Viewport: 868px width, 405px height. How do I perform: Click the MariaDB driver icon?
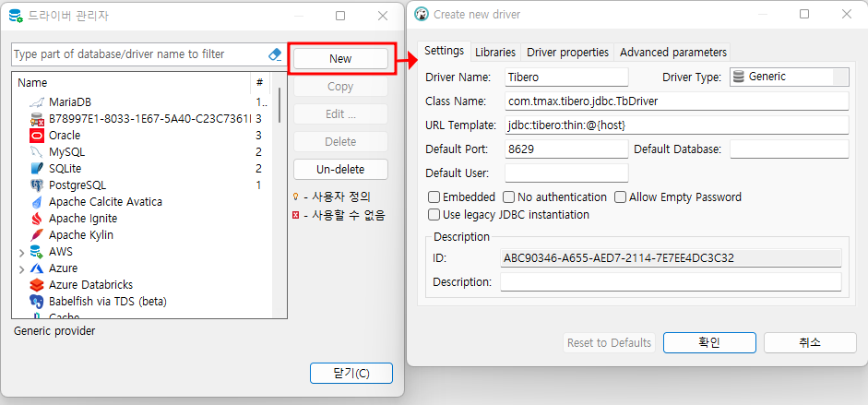tap(37, 102)
